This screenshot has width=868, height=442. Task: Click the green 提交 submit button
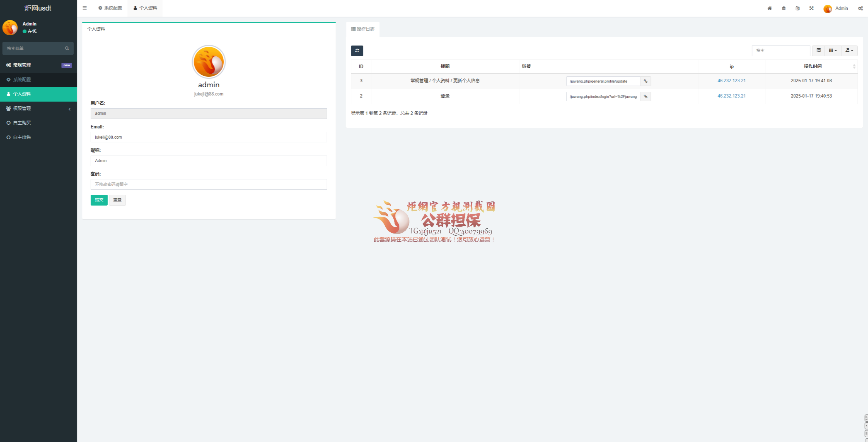pos(99,200)
